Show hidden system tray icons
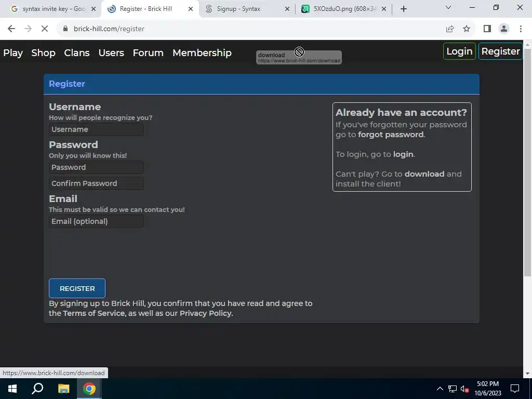The image size is (532, 399). pyautogui.click(x=440, y=389)
